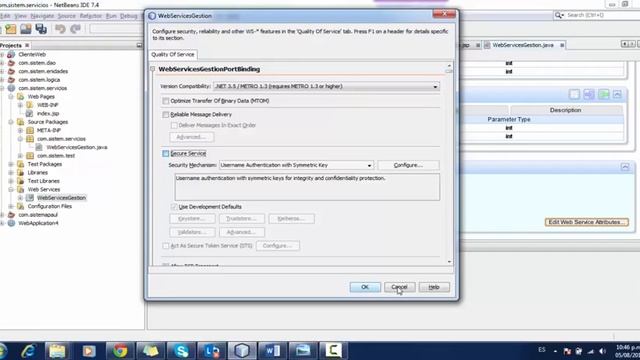Image resolution: width=640 pixels, height=360 pixels.
Task: Enable Reliable Message Delivery checkbox
Action: pyautogui.click(x=166, y=115)
